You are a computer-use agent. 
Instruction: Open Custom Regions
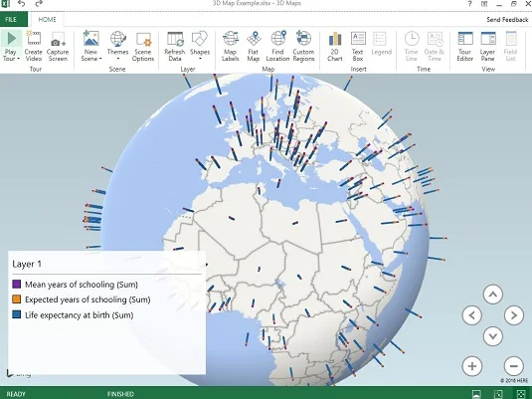click(x=303, y=47)
